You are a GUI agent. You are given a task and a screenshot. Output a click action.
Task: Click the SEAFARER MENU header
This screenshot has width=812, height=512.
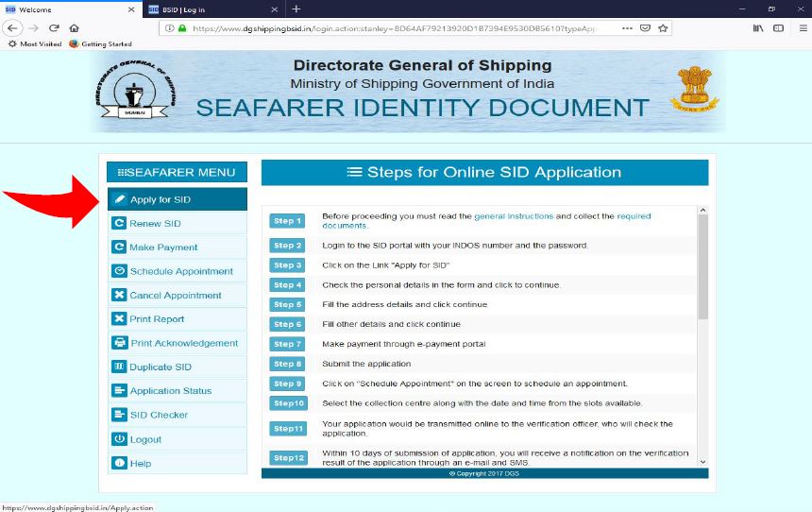pos(178,172)
